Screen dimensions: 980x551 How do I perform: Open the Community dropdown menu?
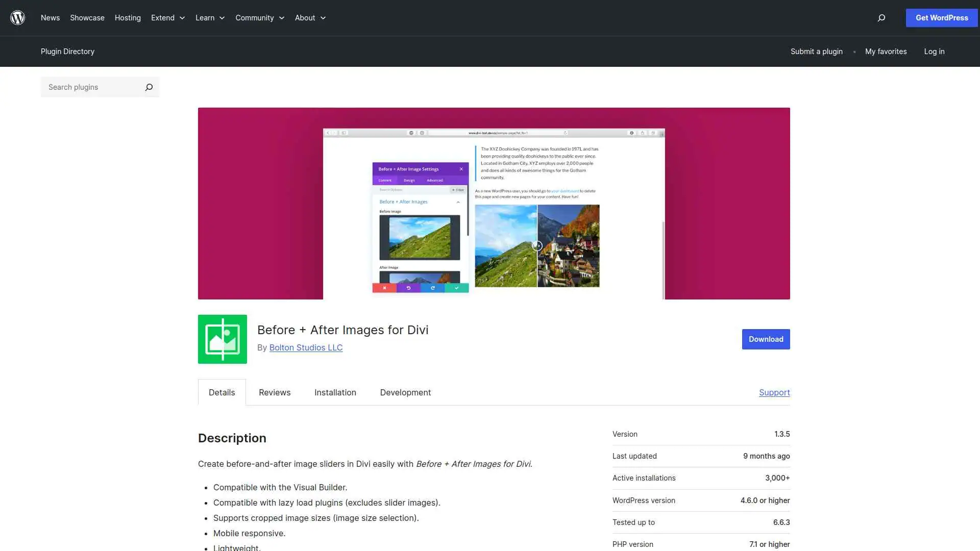[x=259, y=18]
